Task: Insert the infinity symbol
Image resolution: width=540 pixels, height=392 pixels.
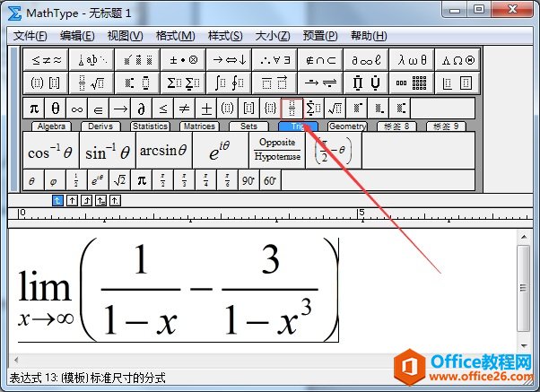Action: [77, 109]
